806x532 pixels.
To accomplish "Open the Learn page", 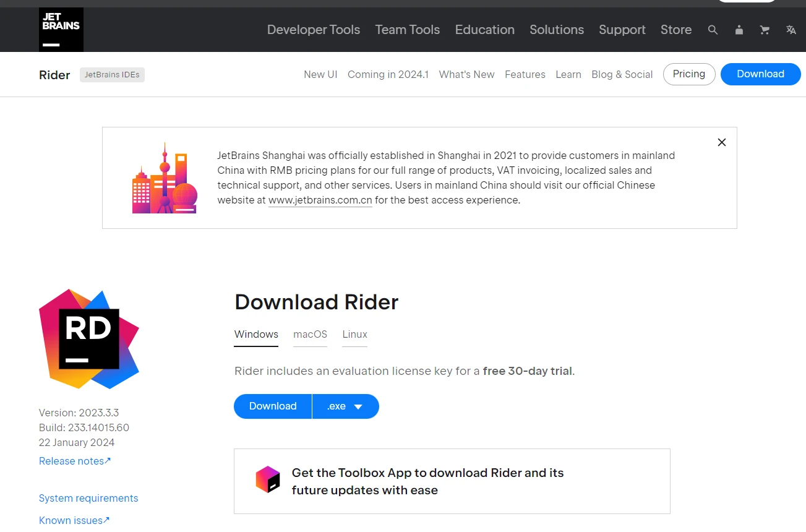I will (568, 74).
